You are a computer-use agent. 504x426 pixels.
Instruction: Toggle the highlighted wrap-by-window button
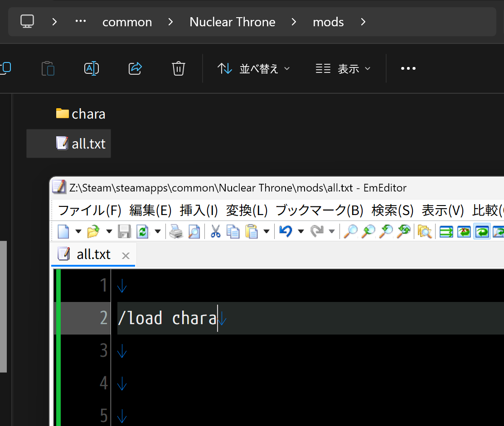pos(482,232)
